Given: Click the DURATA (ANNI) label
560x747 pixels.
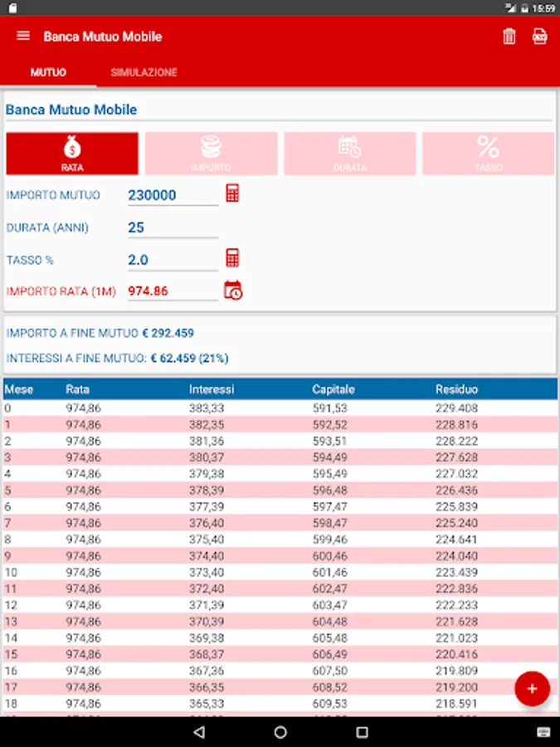Looking at the screenshot, I should coord(47,227).
